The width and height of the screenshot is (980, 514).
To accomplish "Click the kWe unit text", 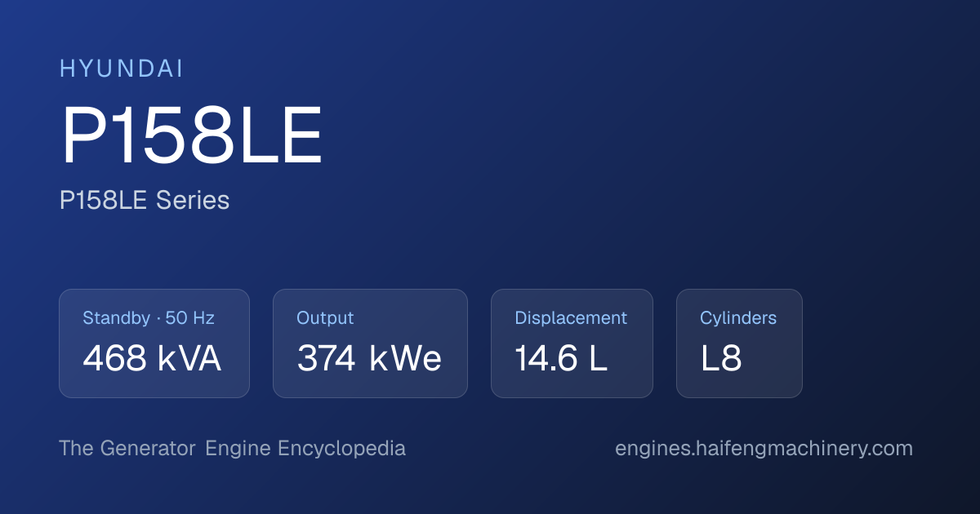I will [x=405, y=359].
